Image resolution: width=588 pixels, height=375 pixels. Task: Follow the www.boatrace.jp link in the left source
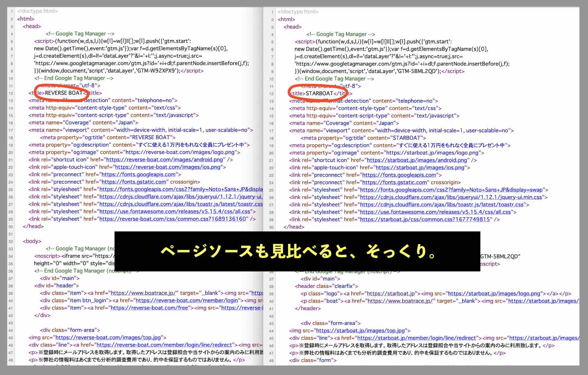[143, 293]
